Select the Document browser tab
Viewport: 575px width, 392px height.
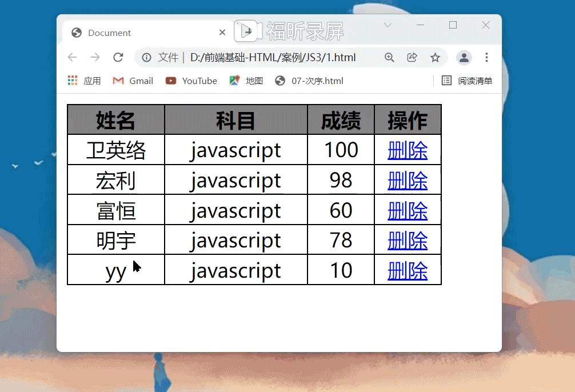pos(147,33)
